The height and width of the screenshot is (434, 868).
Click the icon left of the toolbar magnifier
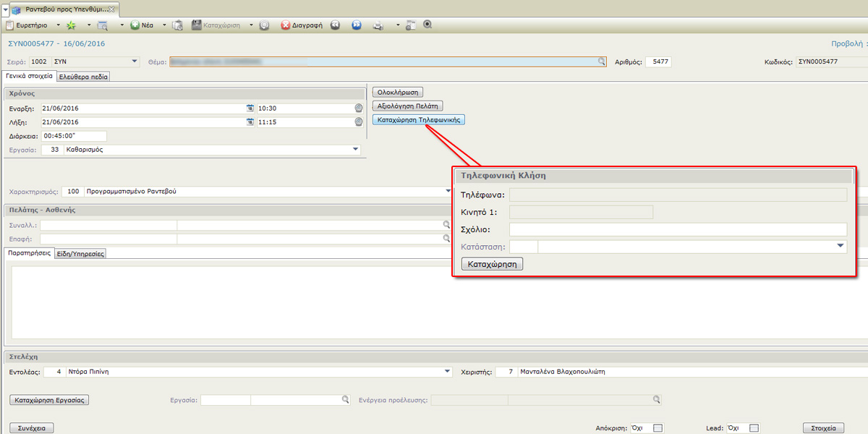pyautogui.click(x=411, y=25)
